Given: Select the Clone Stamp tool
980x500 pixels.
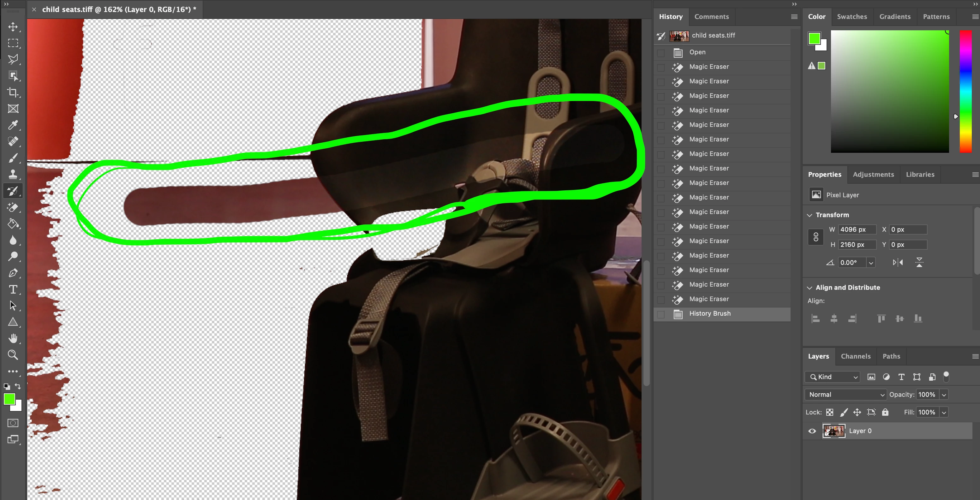Looking at the screenshot, I should (13, 174).
